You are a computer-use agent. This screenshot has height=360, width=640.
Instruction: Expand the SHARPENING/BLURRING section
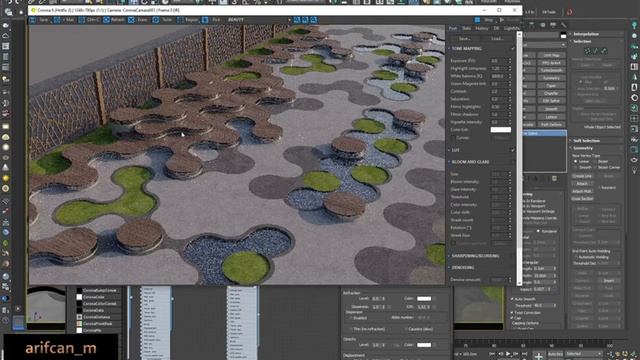[x=475, y=256]
